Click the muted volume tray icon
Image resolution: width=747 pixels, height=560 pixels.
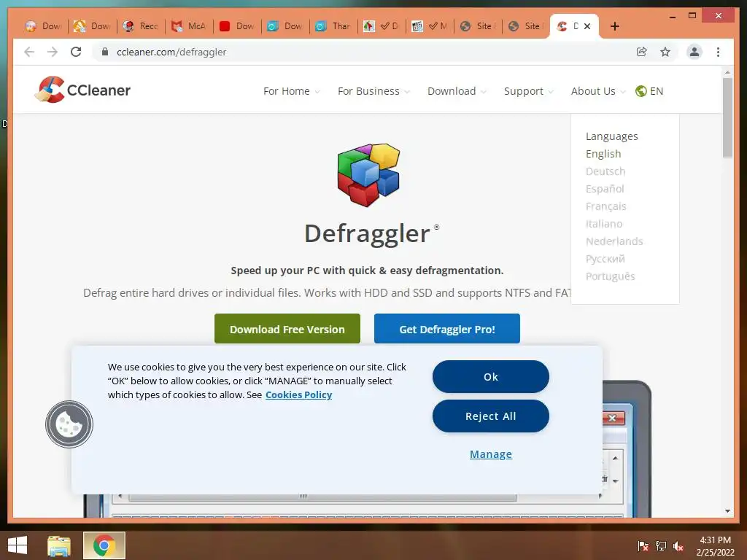pyautogui.click(x=678, y=546)
